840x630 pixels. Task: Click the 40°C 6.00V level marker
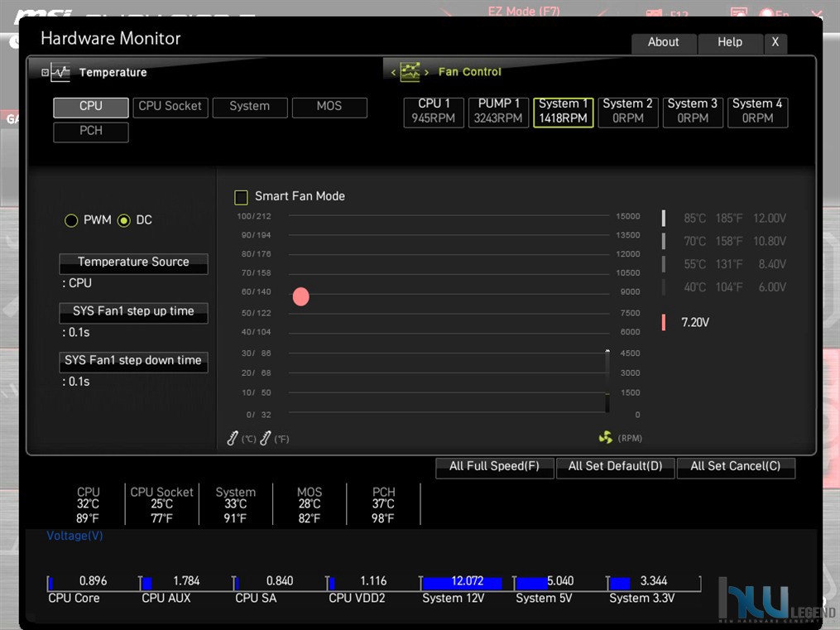[664, 287]
